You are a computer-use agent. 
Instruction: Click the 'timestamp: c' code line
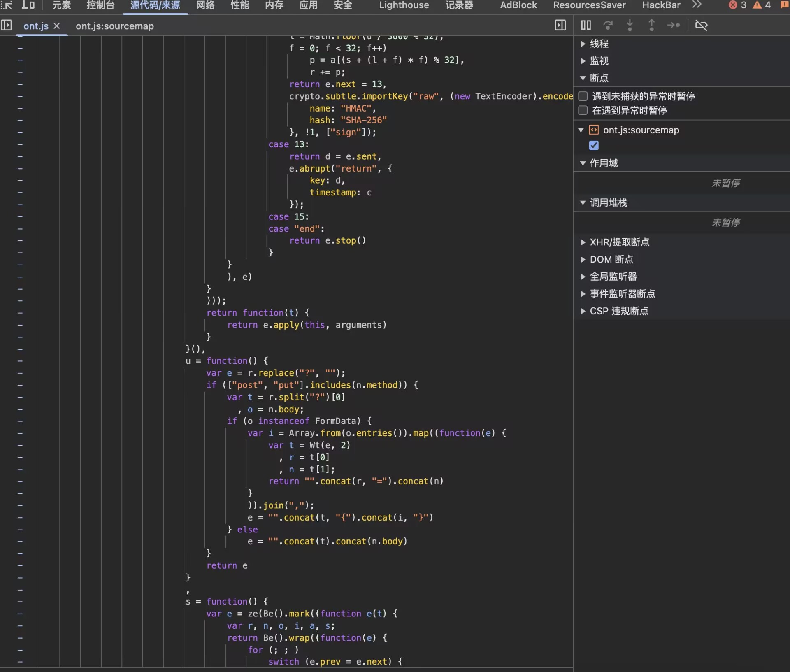(340, 193)
